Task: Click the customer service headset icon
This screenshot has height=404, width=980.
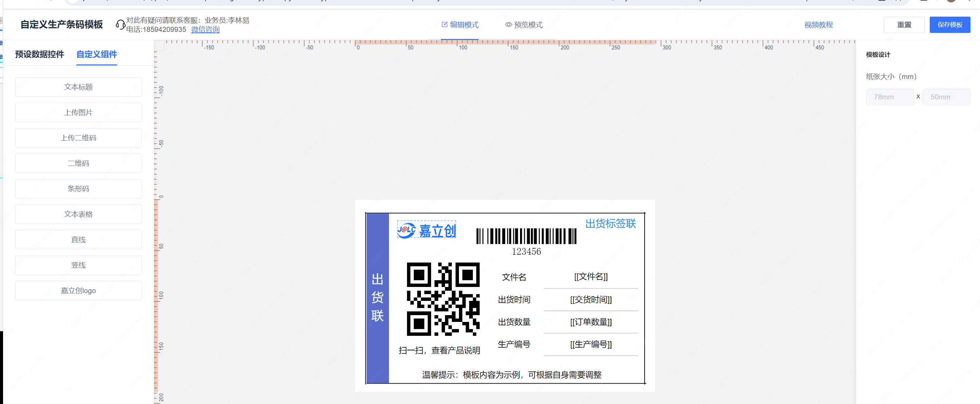Action: pyautogui.click(x=120, y=25)
